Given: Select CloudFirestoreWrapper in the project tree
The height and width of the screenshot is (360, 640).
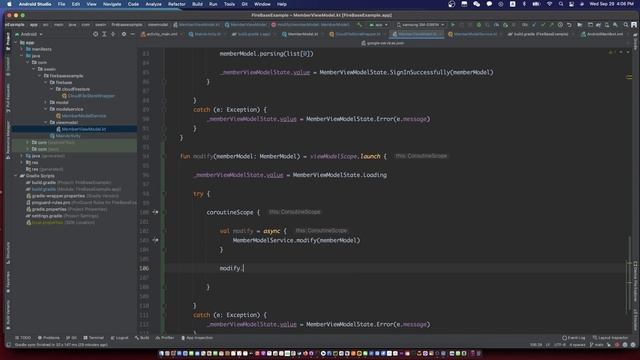Looking at the screenshot, I should 91,96.
